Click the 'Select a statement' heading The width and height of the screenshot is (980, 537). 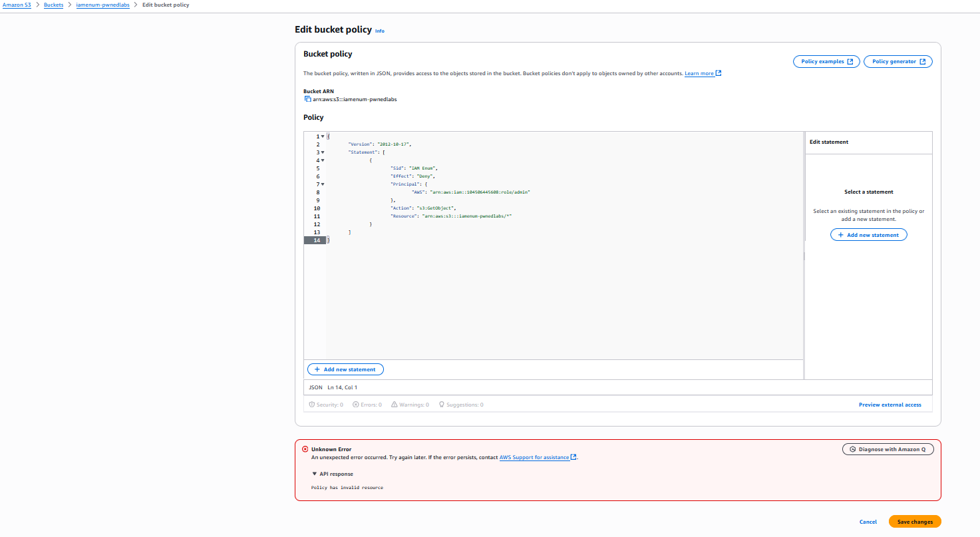pyautogui.click(x=869, y=192)
